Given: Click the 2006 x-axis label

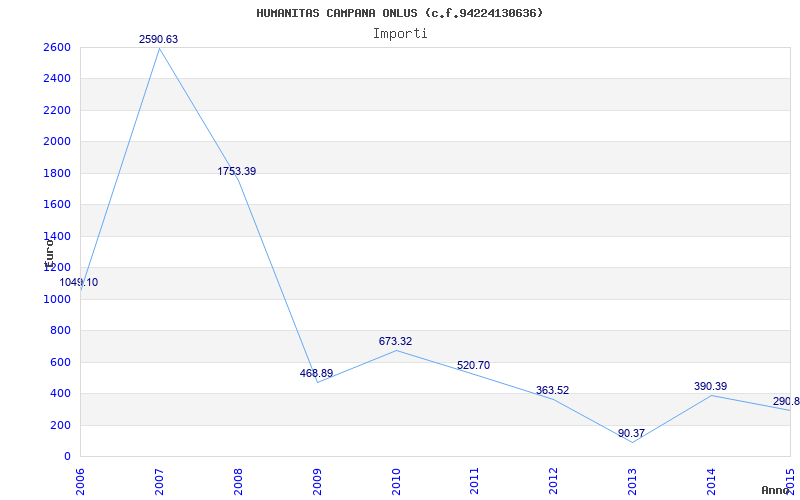Looking at the screenshot, I should [x=80, y=481].
